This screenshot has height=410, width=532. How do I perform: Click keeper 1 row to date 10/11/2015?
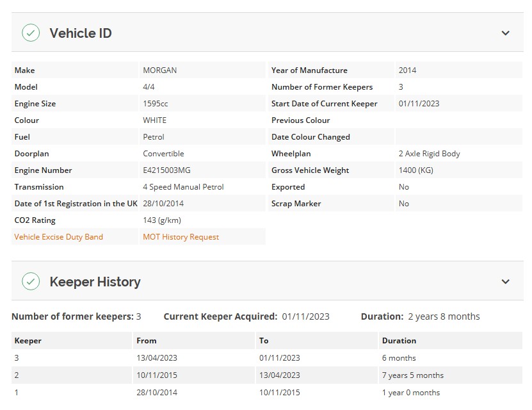tap(280, 393)
